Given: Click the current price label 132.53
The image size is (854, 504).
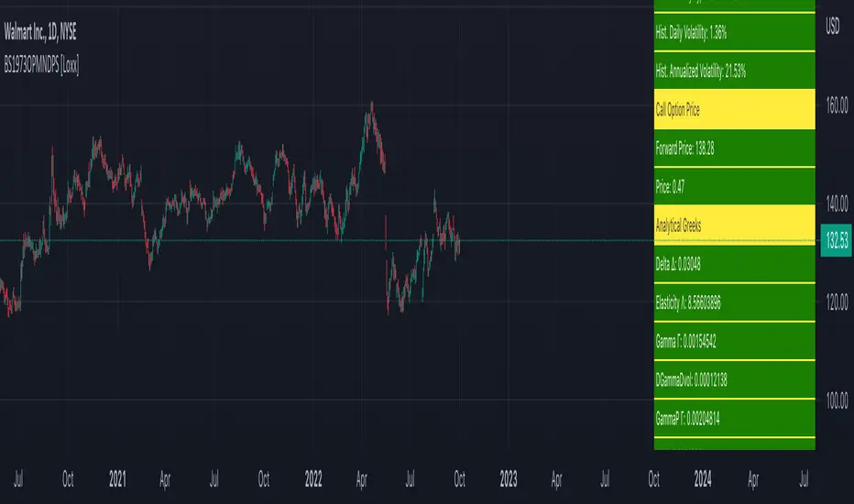Looking at the screenshot, I should (835, 240).
